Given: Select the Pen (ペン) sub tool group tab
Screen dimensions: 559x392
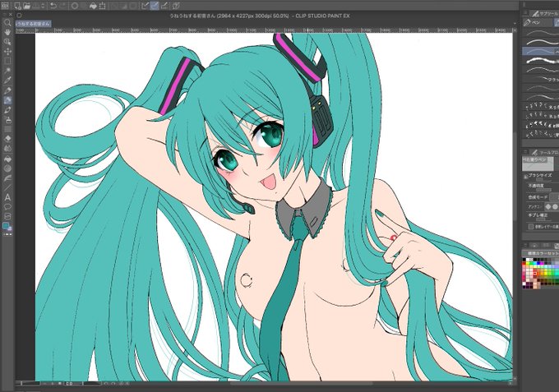Looking at the screenshot, I should click(x=538, y=22).
